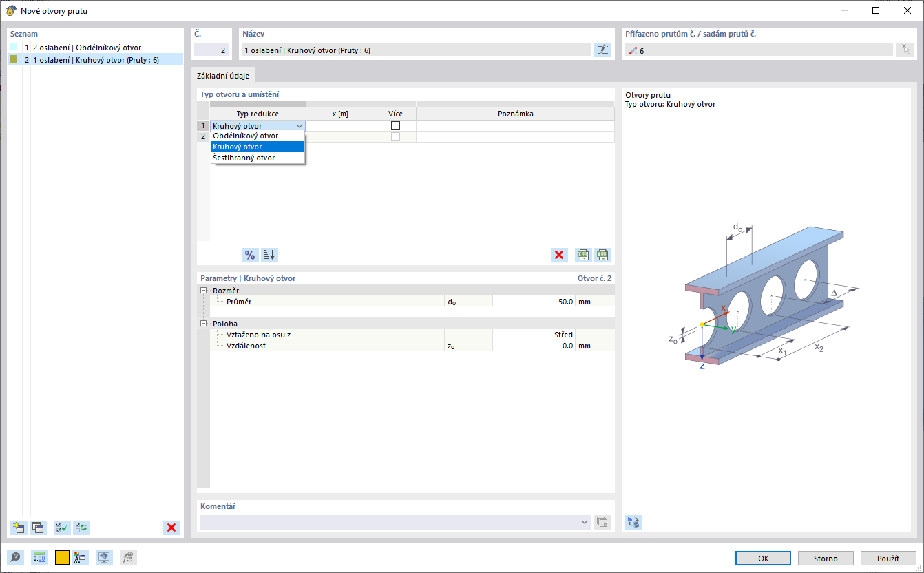Click the fx formula icon in bottom bar

point(128,558)
